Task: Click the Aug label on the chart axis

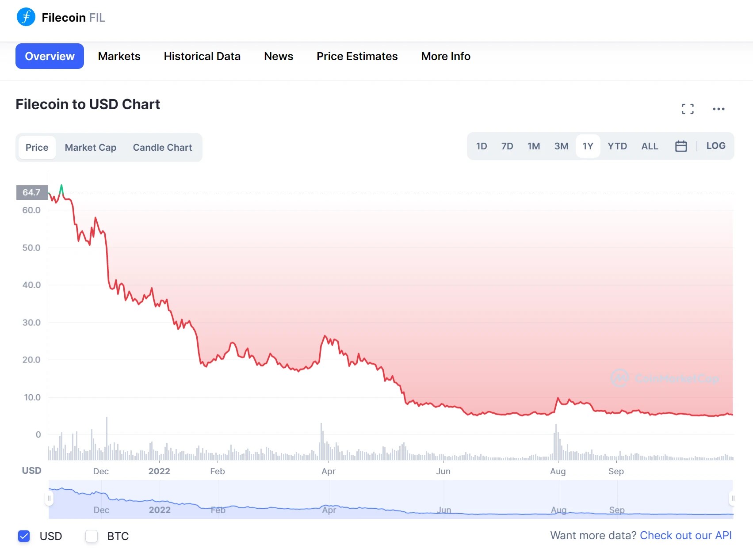Action: (x=558, y=471)
